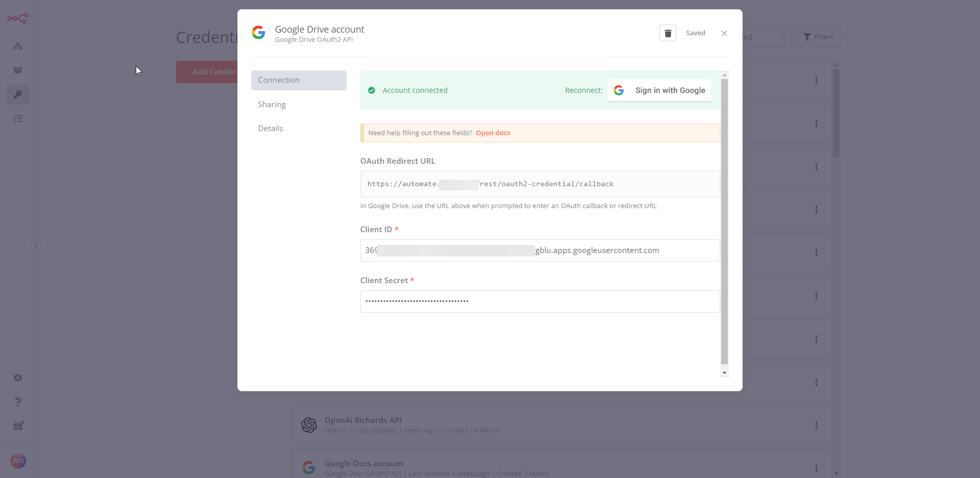Select the Credentials key icon
Image resolution: width=980 pixels, height=478 pixels.
click(x=18, y=94)
